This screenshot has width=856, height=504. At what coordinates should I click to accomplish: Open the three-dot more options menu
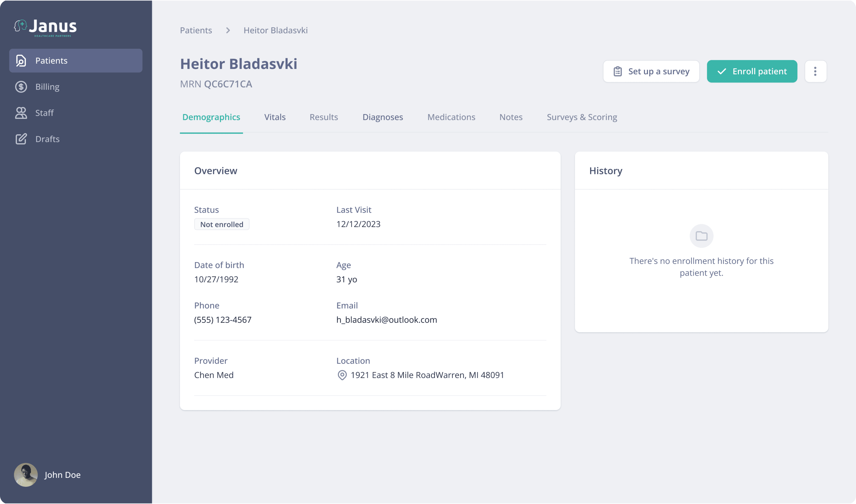[815, 71]
